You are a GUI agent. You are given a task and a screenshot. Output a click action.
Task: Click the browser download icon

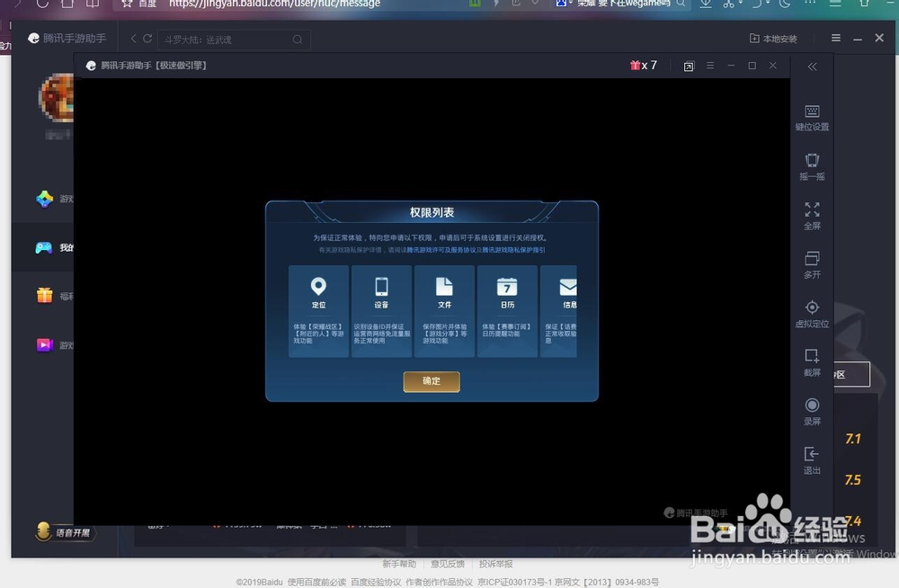tap(706, 4)
